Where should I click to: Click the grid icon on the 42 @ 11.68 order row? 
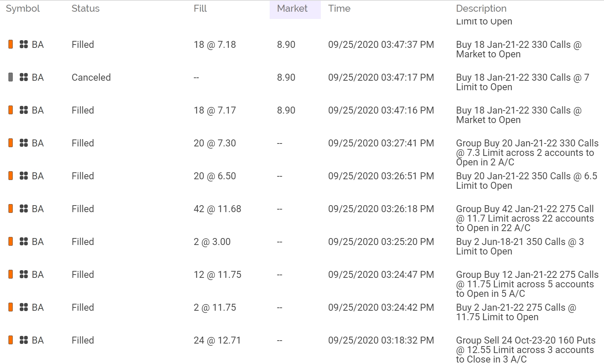point(24,209)
